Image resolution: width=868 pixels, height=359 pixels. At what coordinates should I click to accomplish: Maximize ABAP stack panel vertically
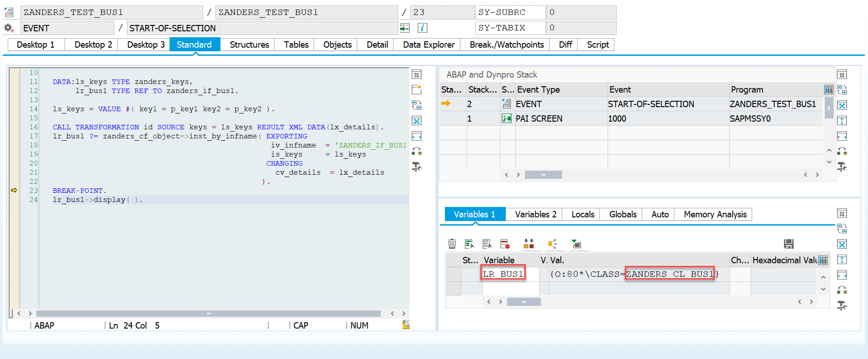[842, 121]
